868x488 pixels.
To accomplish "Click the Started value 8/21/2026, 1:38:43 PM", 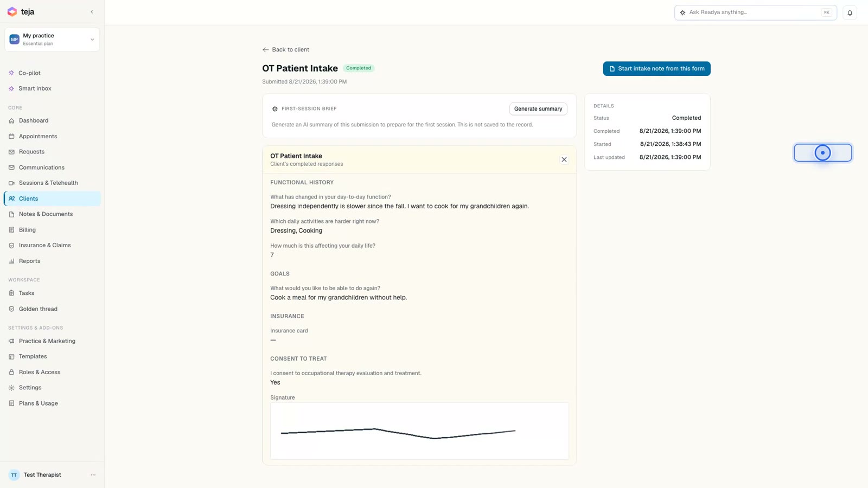I will click(x=671, y=144).
